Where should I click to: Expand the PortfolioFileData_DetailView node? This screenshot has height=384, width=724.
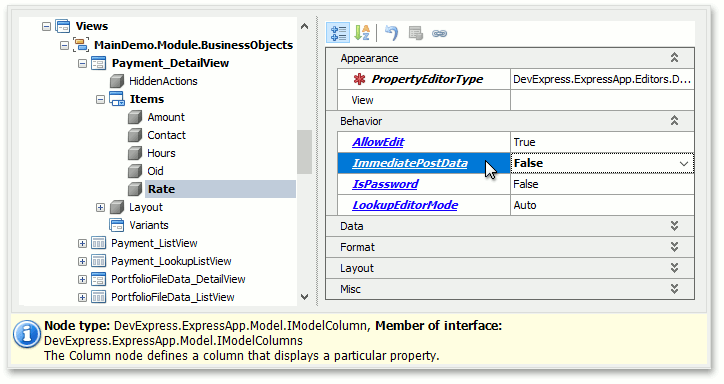click(x=82, y=279)
